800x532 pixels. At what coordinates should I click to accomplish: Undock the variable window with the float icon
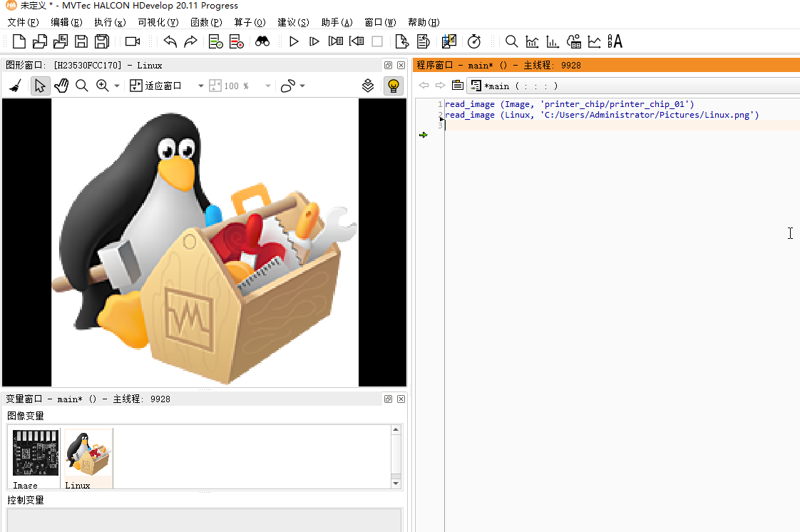(x=389, y=399)
